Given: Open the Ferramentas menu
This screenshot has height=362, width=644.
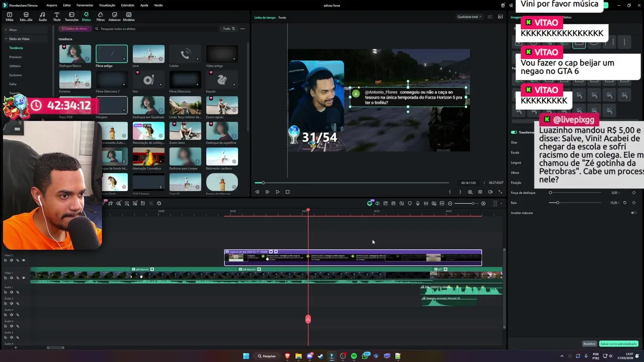Looking at the screenshot, I should (85, 5).
